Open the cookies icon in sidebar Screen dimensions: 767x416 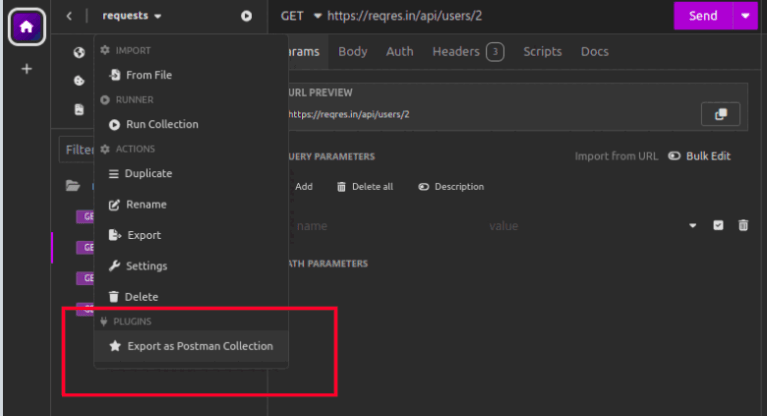coord(79,81)
